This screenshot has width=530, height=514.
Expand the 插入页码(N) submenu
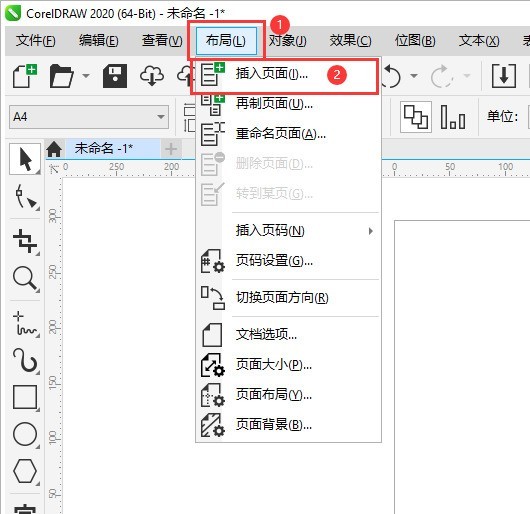289,231
